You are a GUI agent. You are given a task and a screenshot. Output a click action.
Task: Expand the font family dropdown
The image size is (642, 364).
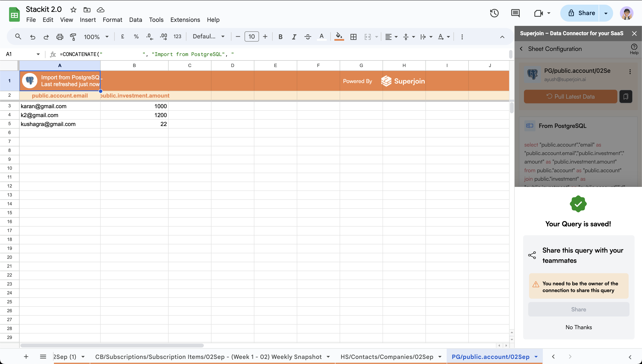(208, 36)
